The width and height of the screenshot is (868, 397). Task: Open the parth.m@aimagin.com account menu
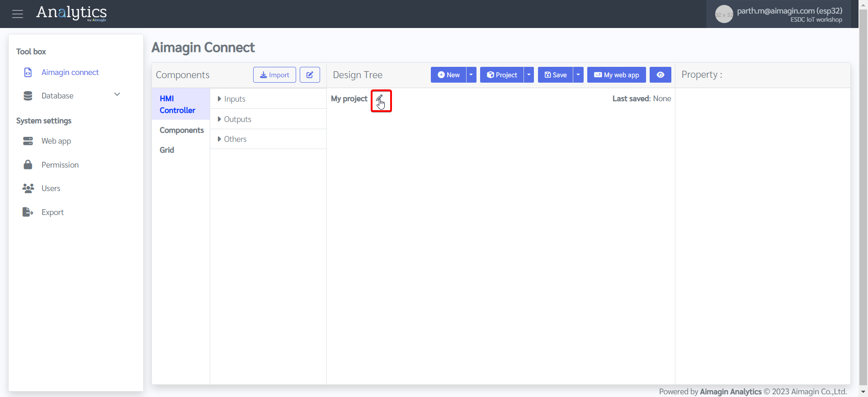(x=778, y=14)
